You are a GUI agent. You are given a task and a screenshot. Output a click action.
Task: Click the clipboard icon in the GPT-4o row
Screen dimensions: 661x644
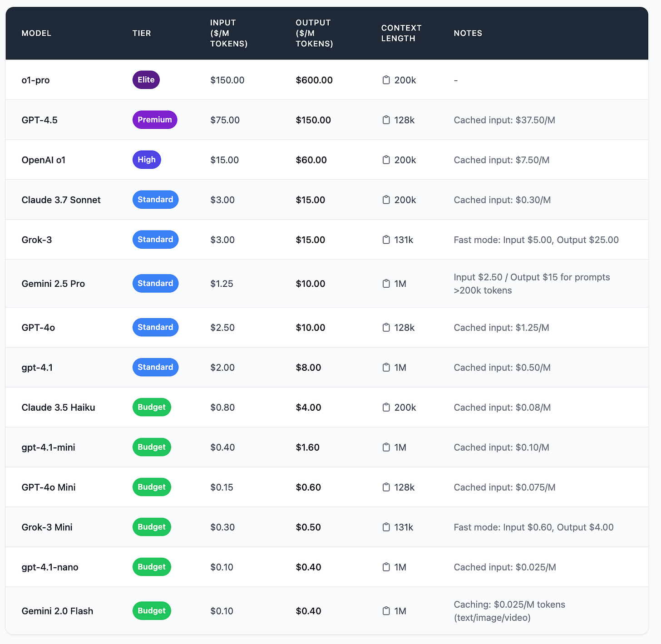pos(386,327)
